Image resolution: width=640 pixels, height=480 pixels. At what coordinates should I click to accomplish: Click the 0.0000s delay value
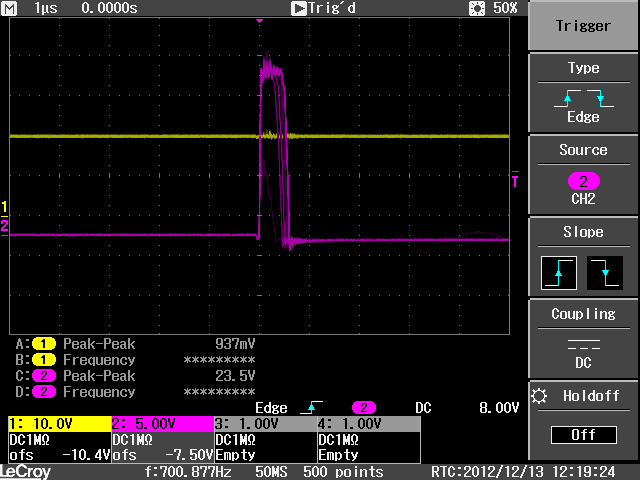coord(109,8)
